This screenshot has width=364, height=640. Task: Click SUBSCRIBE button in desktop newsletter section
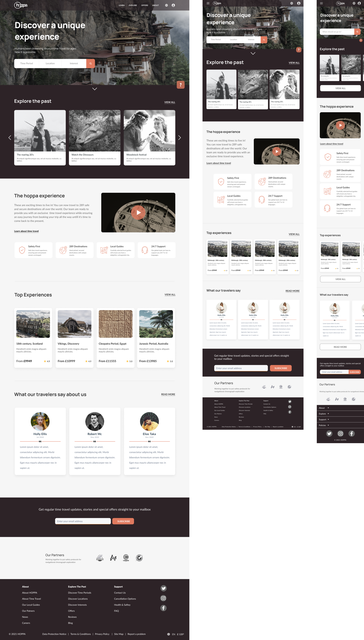123,521
